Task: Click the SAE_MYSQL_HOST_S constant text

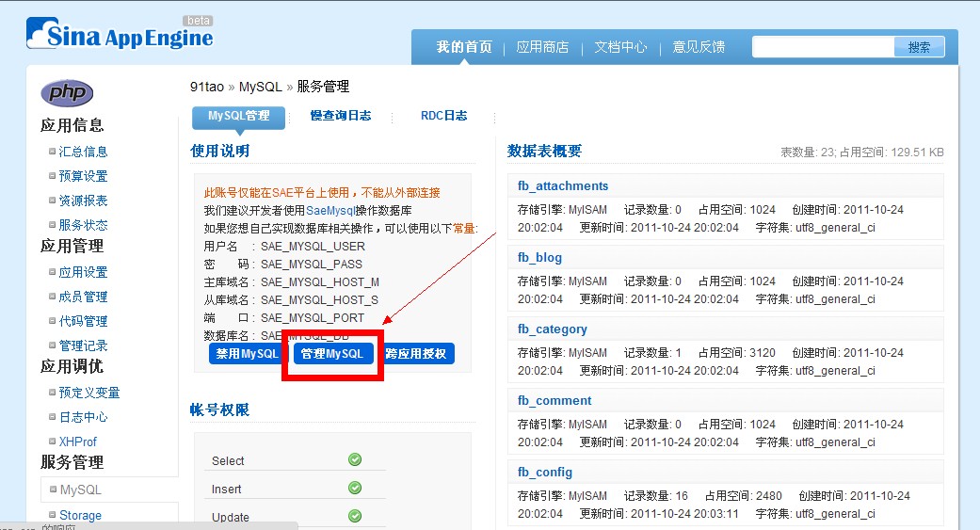Action: (x=319, y=300)
